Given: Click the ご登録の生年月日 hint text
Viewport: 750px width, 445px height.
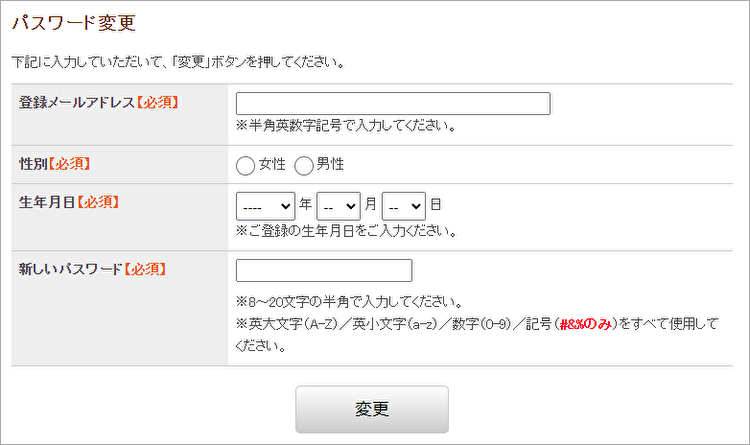Looking at the screenshot, I should (x=347, y=231).
